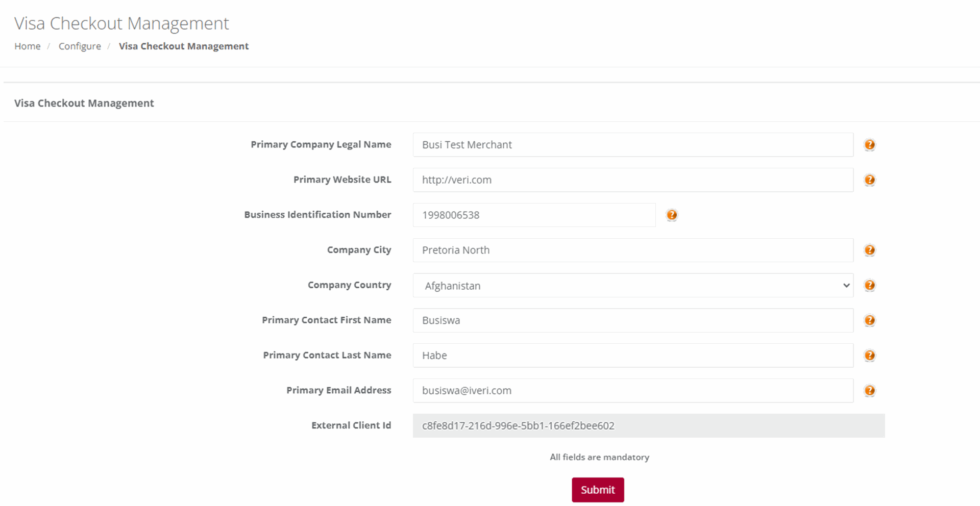The height and width of the screenshot is (506, 980).
Task: Click help icon beside Company City
Action: pos(870,250)
